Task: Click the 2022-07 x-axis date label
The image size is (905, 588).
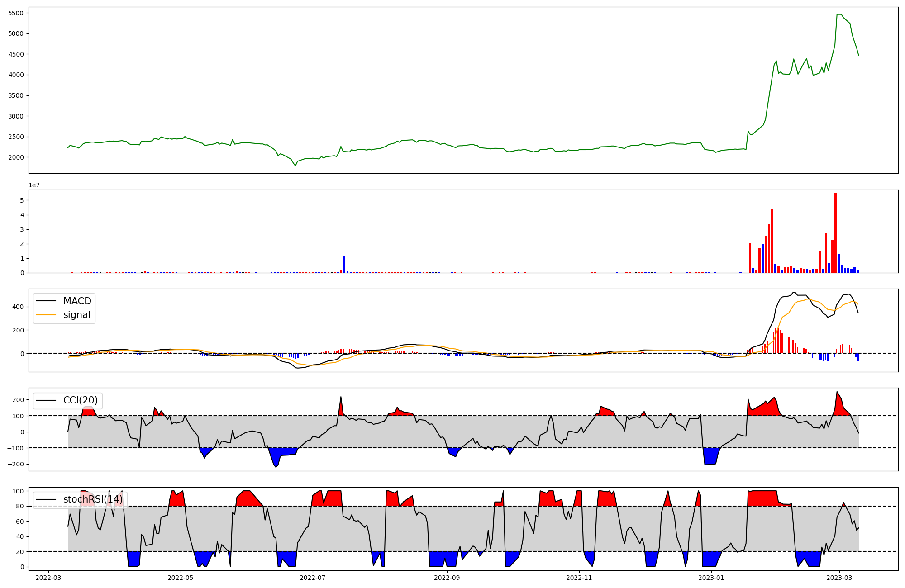Action: [313, 578]
